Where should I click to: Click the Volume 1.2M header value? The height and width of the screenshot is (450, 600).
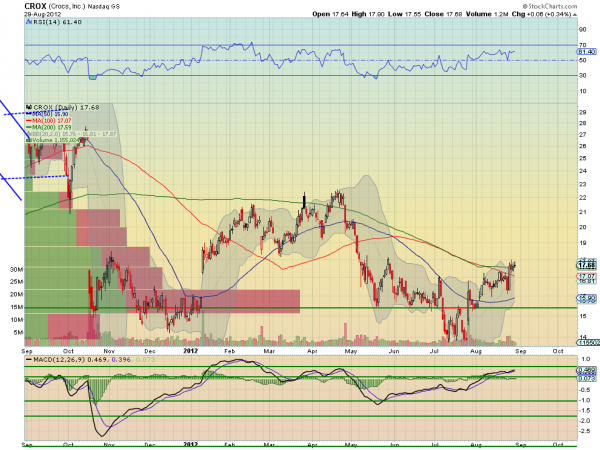click(x=487, y=14)
